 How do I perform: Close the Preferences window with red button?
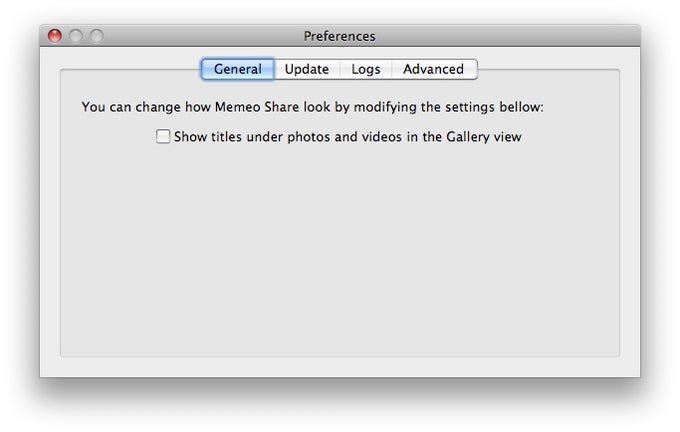55,36
